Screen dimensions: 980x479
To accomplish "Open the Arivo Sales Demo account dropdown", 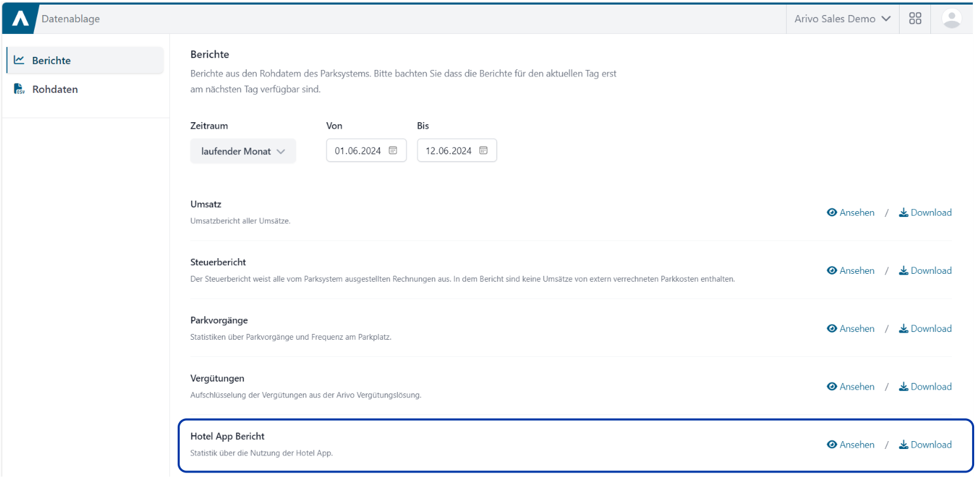I will 842,19.
